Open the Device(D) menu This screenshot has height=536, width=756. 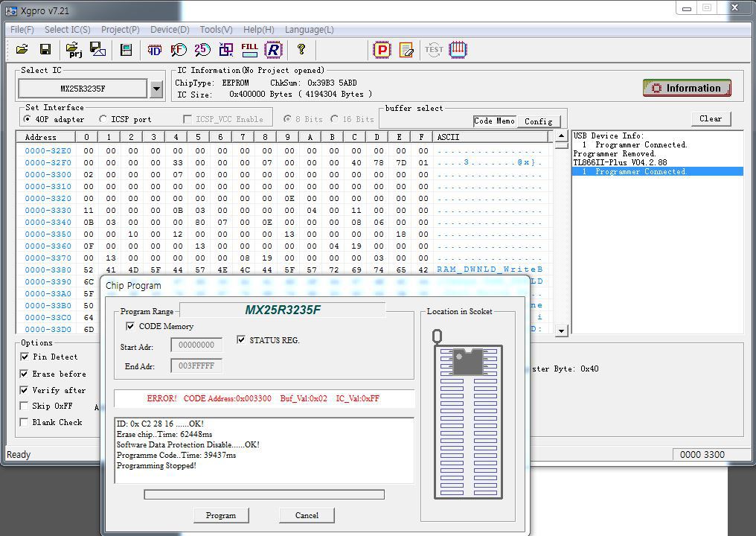click(170, 30)
